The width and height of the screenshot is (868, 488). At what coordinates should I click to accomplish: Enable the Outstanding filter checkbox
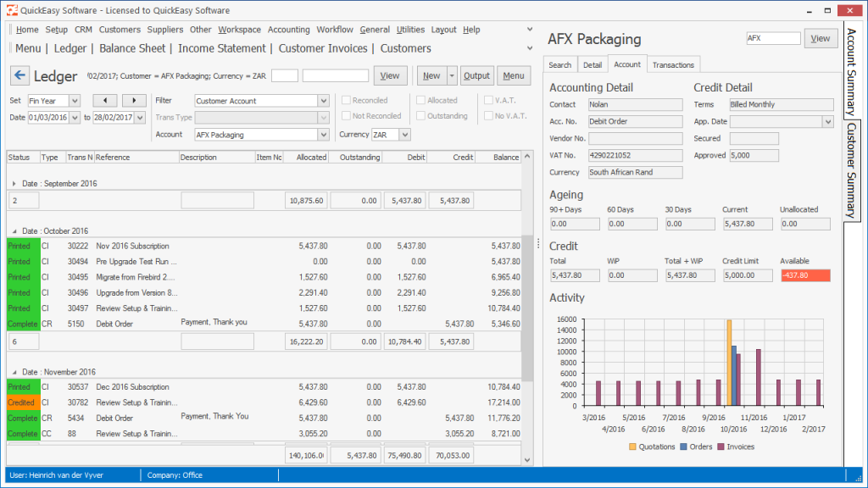pyautogui.click(x=420, y=115)
